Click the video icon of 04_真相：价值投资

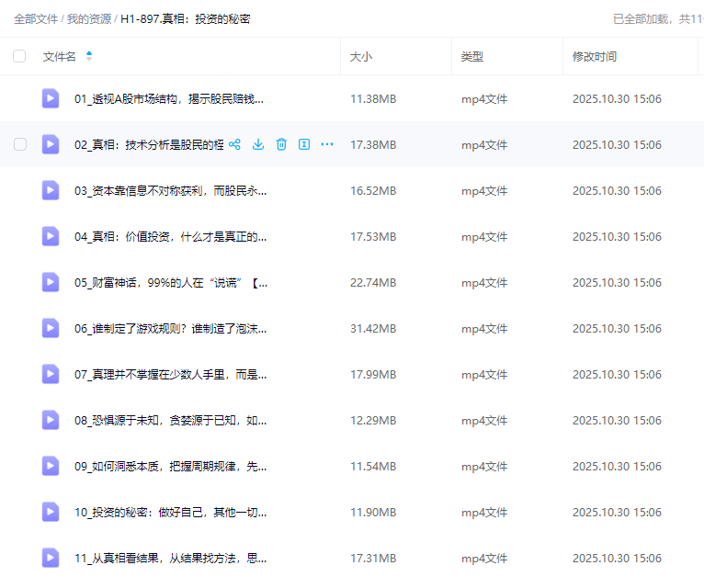(51, 236)
